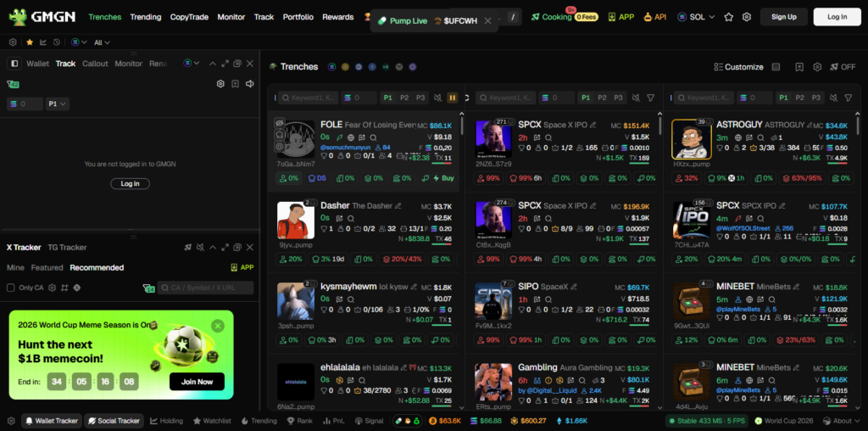868x431 pixels.
Task: Open the history clock icon in sub-toolbar
Action: pos(57,42)
